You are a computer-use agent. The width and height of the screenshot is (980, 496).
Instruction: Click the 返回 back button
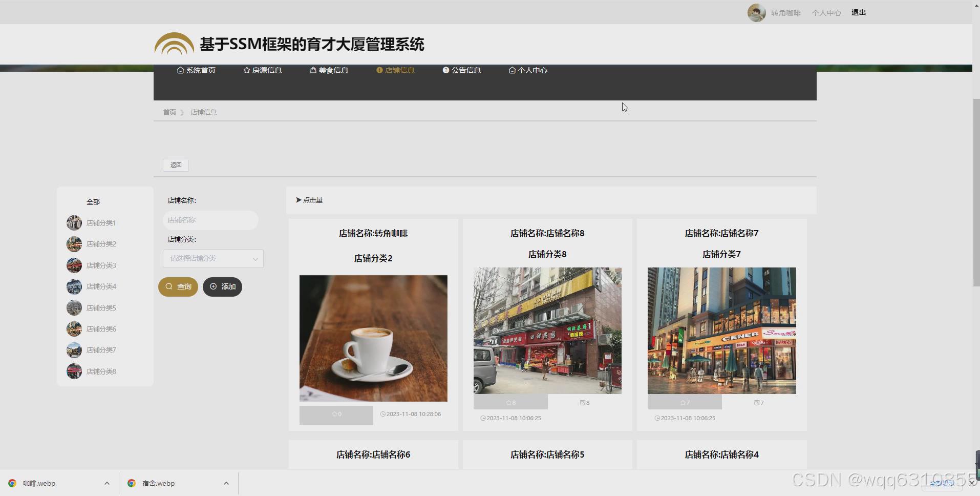176,165
